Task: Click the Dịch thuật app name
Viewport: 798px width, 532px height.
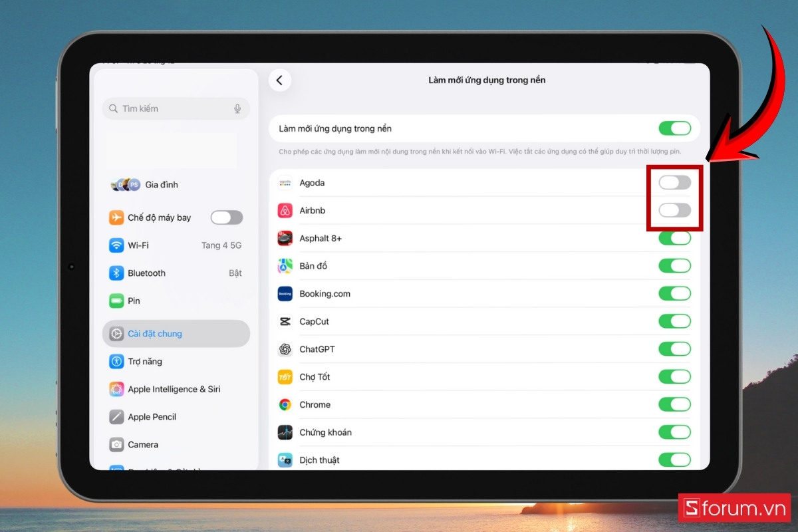Action: (319, 460)
